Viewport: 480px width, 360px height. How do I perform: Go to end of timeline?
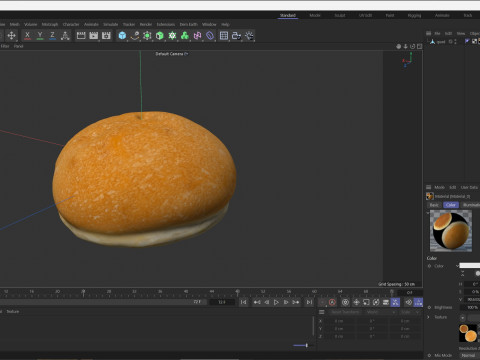click(309, 302)
